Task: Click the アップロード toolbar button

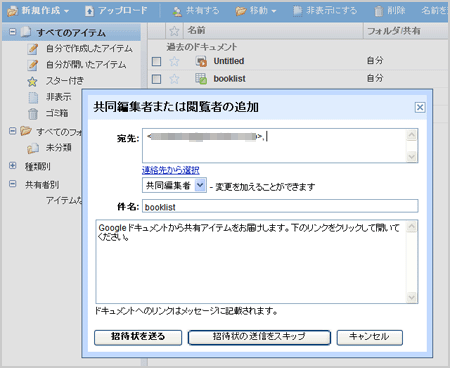Action: tap(116, 11)
